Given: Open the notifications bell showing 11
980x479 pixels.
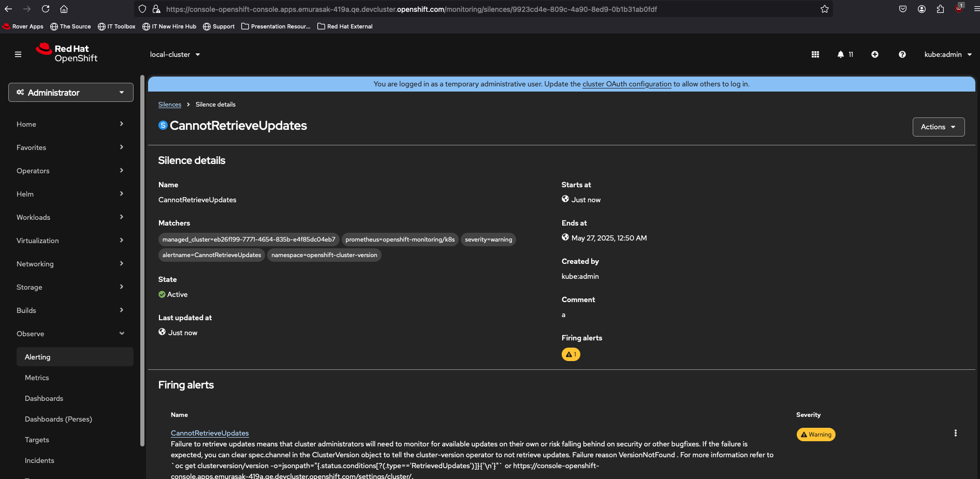Looking at the screenshot, I should tap(845, 54).
